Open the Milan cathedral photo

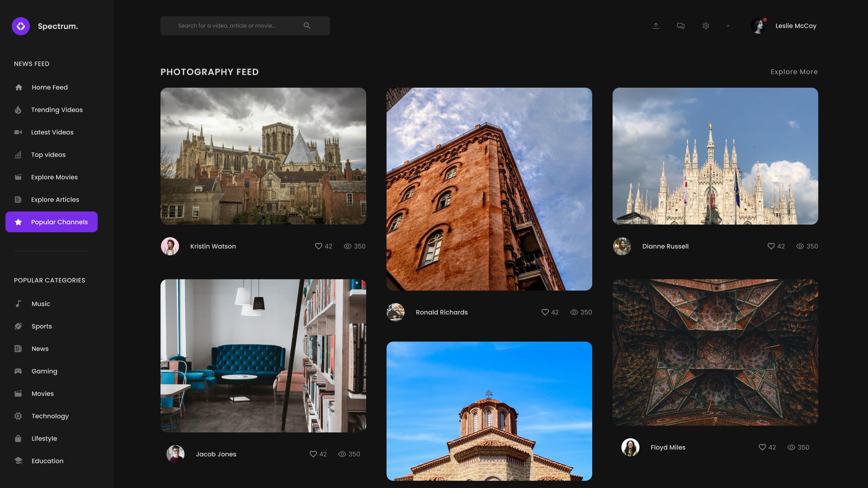[x=715, y=156]
